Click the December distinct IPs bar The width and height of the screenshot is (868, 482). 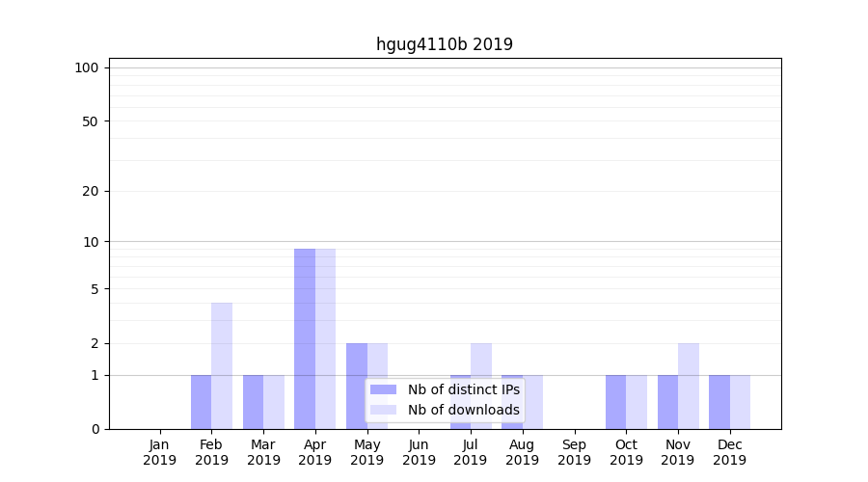tap(719, 402)
